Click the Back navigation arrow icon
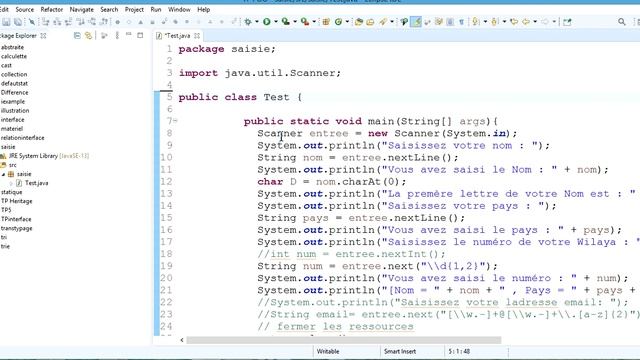The height and width of the screenshot is (360, 640). 526,22
